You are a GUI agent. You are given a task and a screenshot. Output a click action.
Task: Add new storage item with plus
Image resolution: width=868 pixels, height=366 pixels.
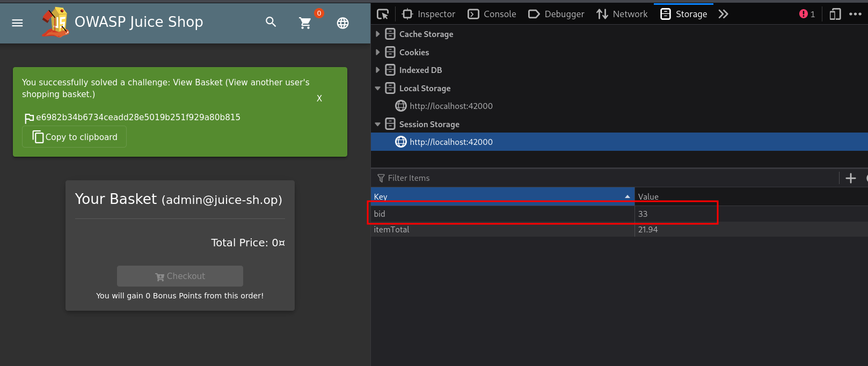click(850, 178)
